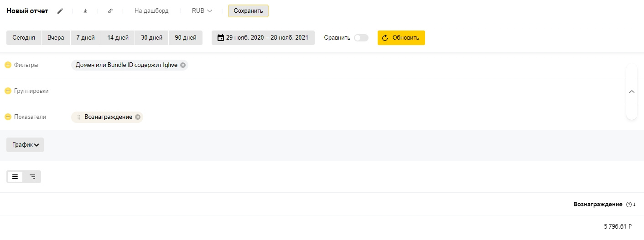
Task: Click the pencil icon to rename report
Action: (x=60, y=11)
